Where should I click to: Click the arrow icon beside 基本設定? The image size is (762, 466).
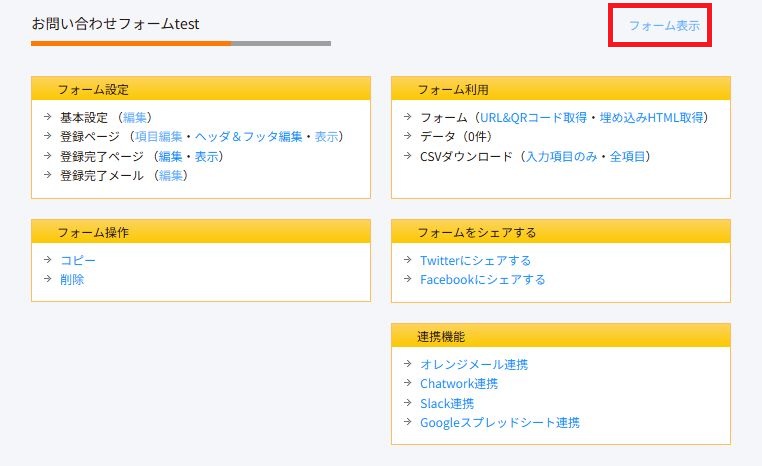click(x=48, y=117)
